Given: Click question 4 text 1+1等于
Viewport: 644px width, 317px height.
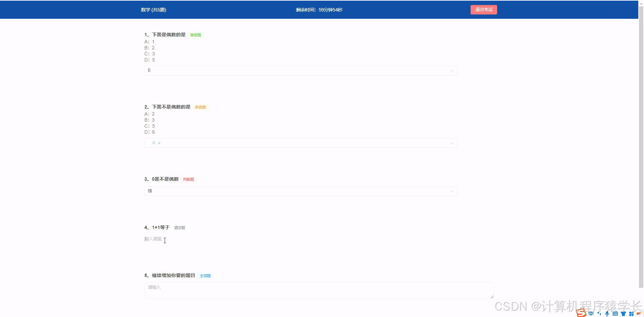Looking at the screenshot, I should coord(161,227).
